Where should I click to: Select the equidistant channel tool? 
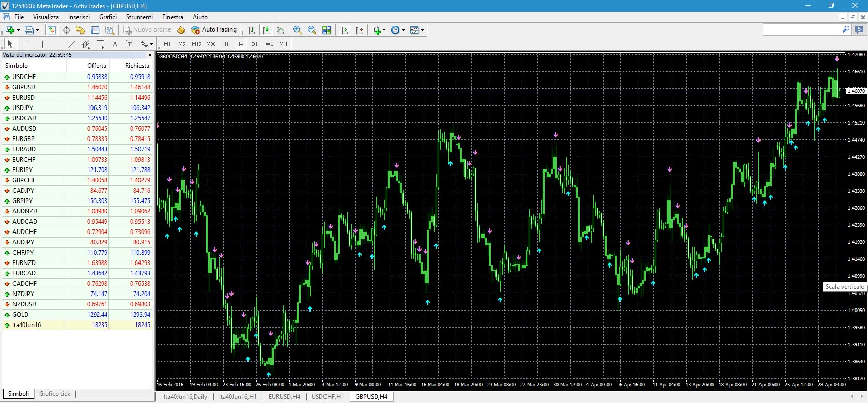86,44
